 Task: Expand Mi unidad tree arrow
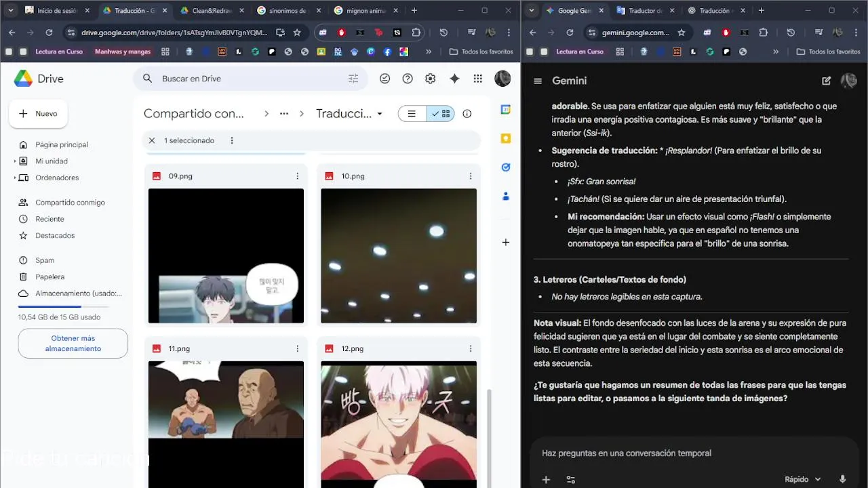(15, 161)
